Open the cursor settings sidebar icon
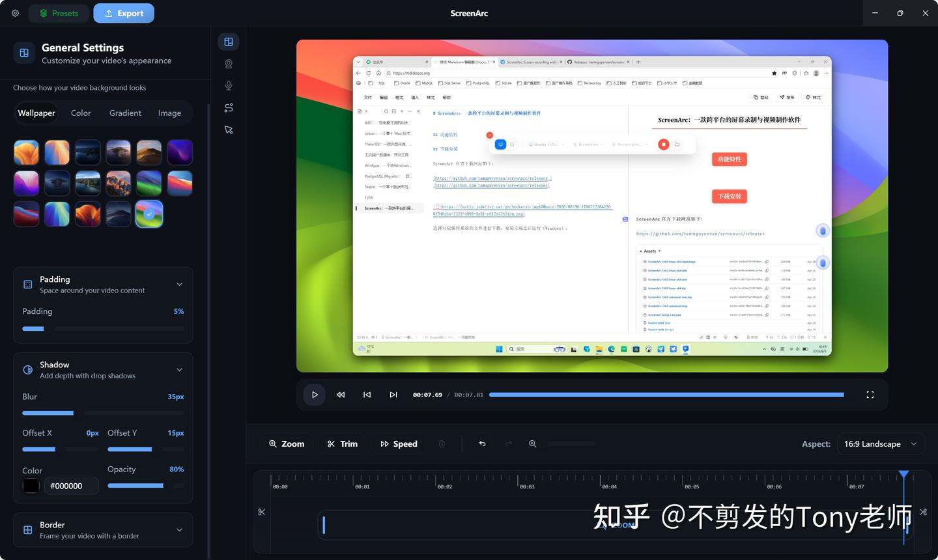 (x=229, y=130)
